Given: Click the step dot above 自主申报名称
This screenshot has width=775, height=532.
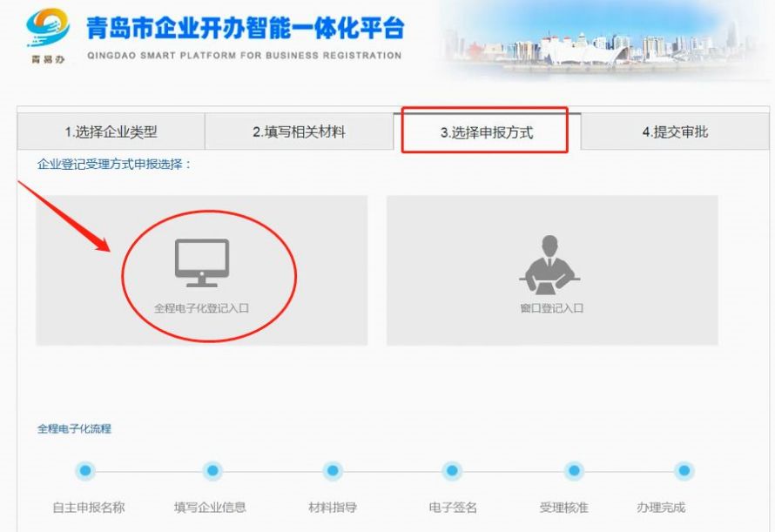Looking at the screenshot, I should 84,471.
